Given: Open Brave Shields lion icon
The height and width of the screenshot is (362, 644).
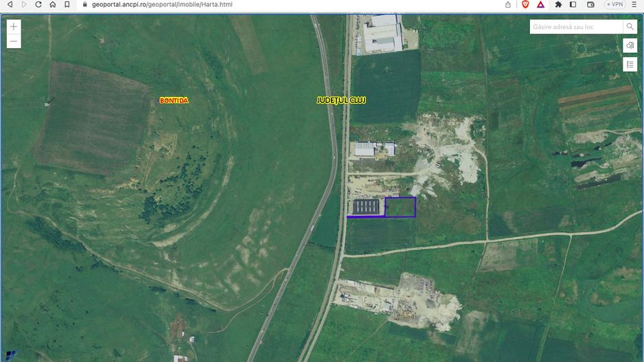Looking at the screenshot, I should [x=525, y=5].
